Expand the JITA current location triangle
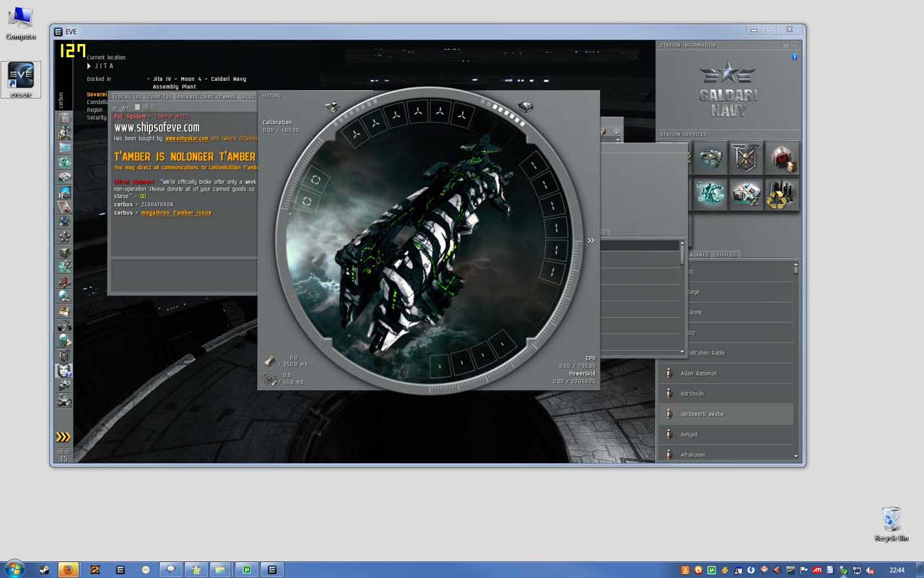924x578 pixels. [x=90, y=66]
